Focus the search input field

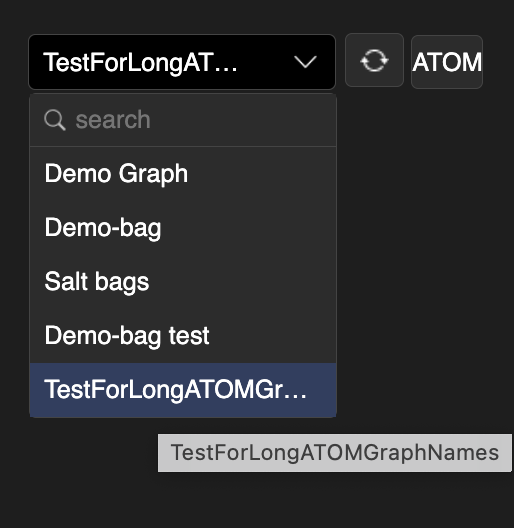(x=183, y=120)
